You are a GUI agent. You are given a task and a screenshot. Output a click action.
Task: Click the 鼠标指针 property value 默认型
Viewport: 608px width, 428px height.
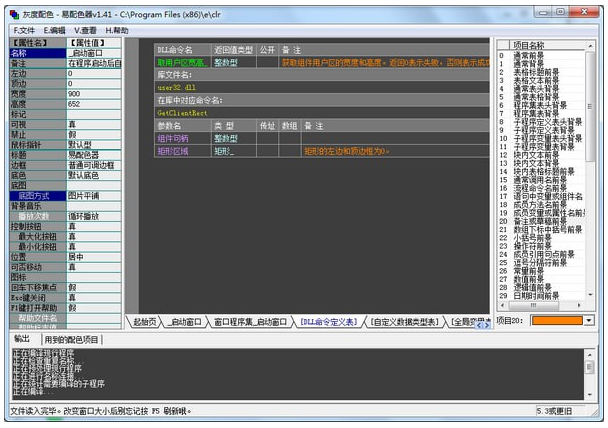pos(92,146)
